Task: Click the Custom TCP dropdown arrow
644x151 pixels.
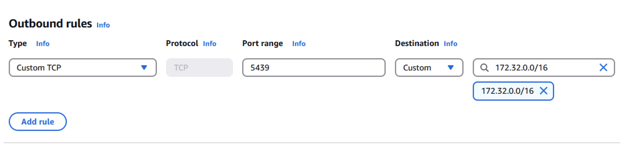Action: tap(144, 67)
